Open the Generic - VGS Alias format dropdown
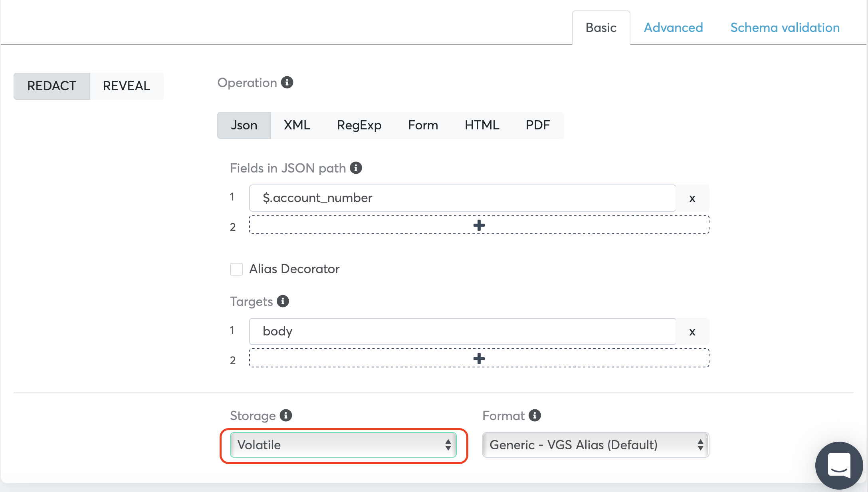The image size is (868, 492). pos(595,445)
